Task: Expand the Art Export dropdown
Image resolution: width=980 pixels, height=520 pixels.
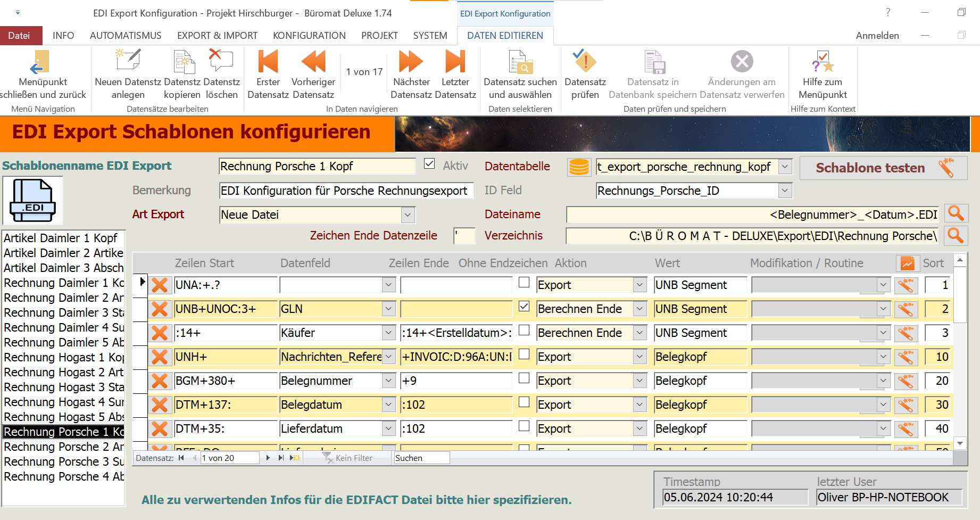Action: [x=408, y=215]
